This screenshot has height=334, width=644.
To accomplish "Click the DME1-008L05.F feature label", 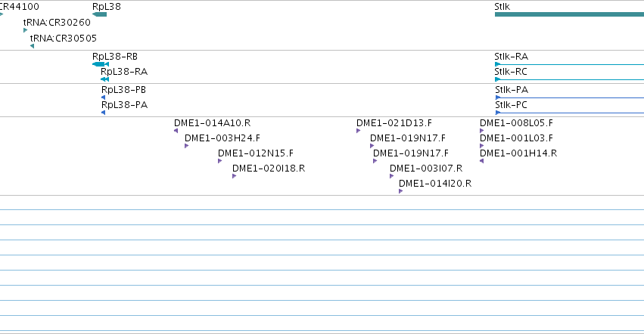I will [516, 122].
